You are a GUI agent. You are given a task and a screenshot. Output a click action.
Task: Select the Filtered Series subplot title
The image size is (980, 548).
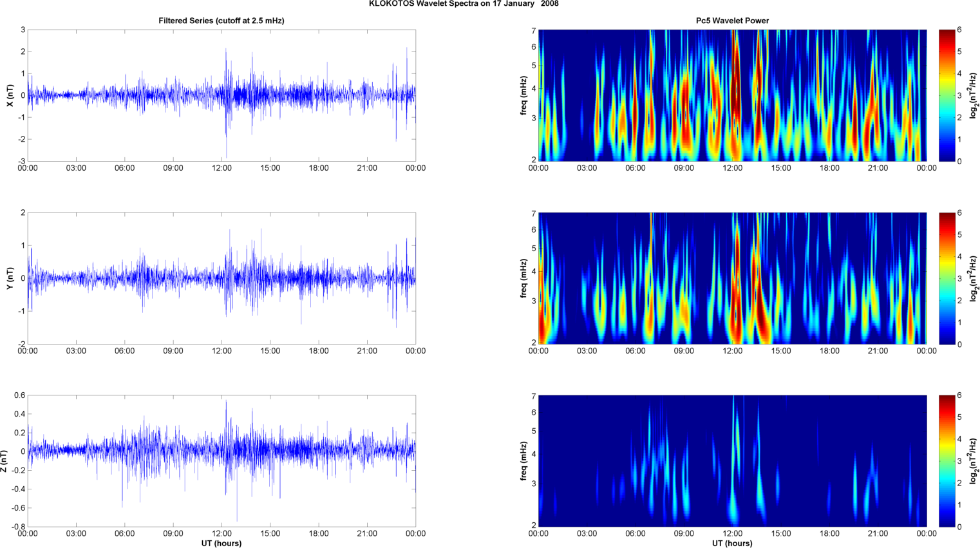pos(221,21)
